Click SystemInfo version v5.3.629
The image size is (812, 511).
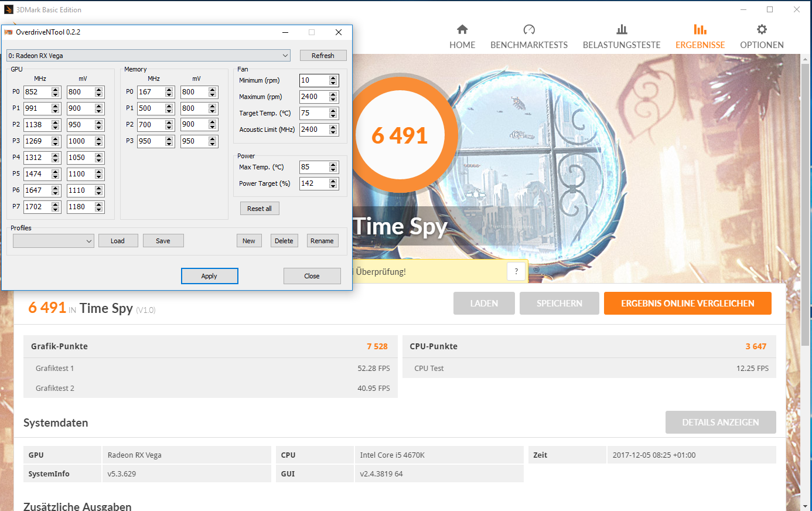click(122, 474)
